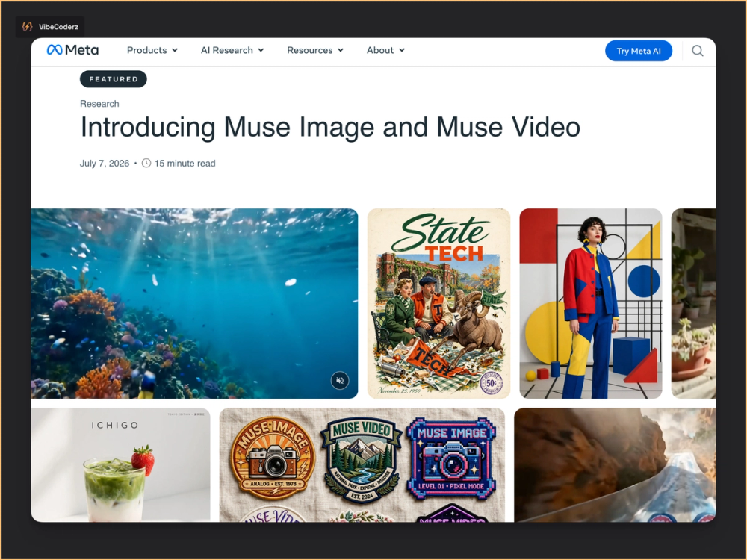Open the embroidered Muse patches image

click(x=362, y=464)
